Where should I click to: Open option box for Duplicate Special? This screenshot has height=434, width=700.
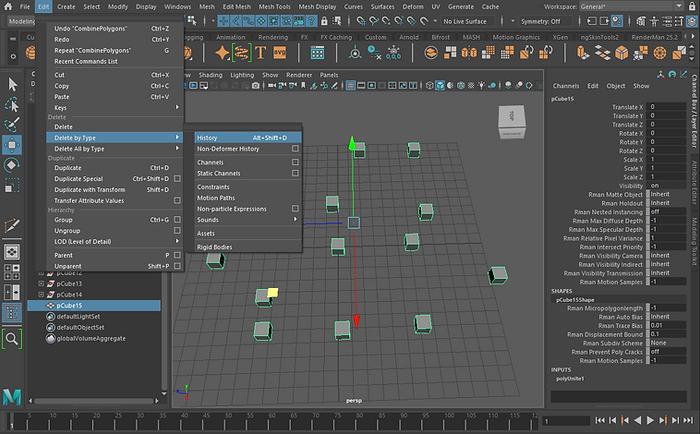point(177,179)
